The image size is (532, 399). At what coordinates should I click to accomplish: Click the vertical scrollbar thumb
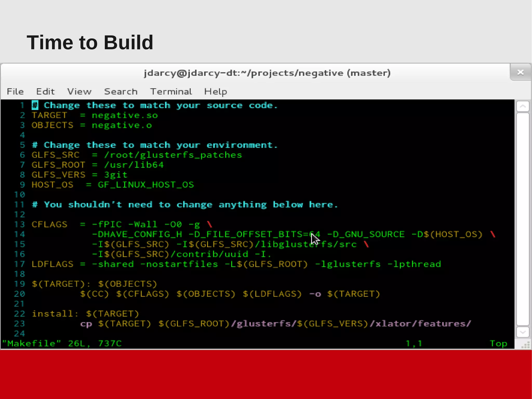[x=523, y=219]
